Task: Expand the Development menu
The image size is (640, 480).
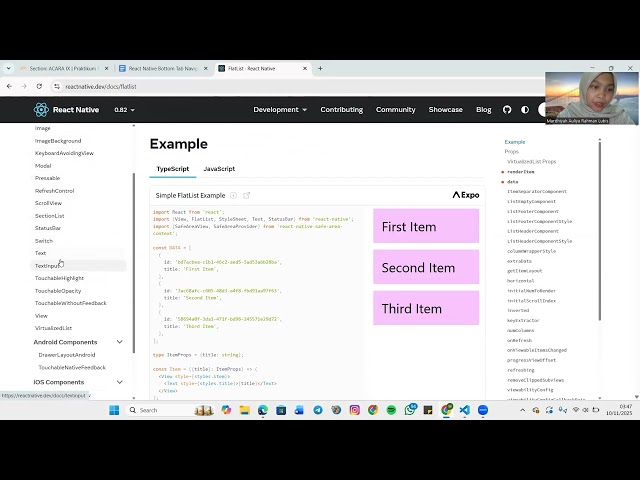Action: [x=280, y=110]
